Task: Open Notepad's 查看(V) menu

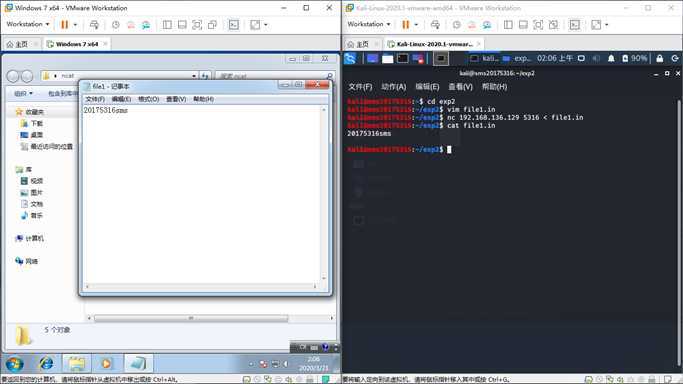Action: (176, 99)
